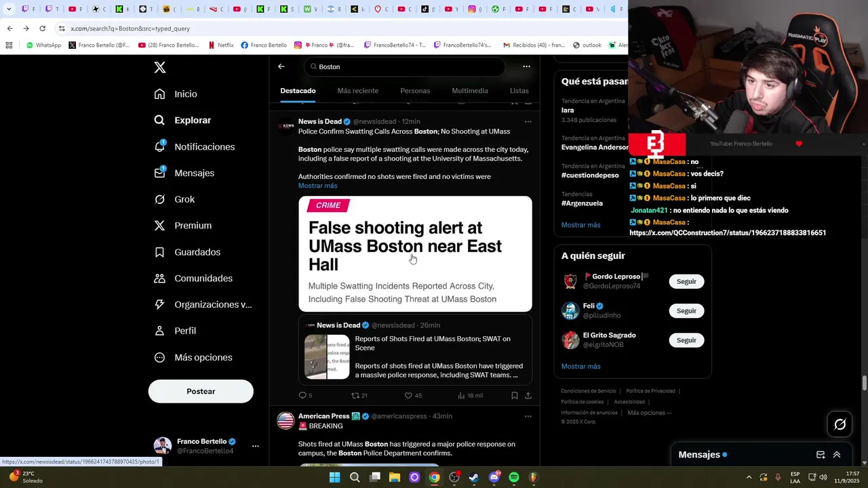868x488 pixels.
Task: Open Inicio home page
Action: (176, 94)
